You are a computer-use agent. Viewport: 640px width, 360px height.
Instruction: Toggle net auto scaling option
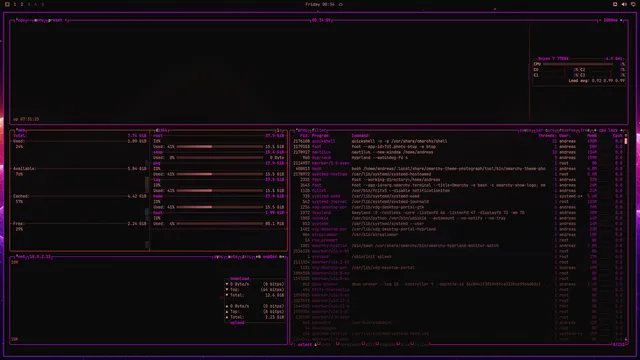click(x=233, y=257)
